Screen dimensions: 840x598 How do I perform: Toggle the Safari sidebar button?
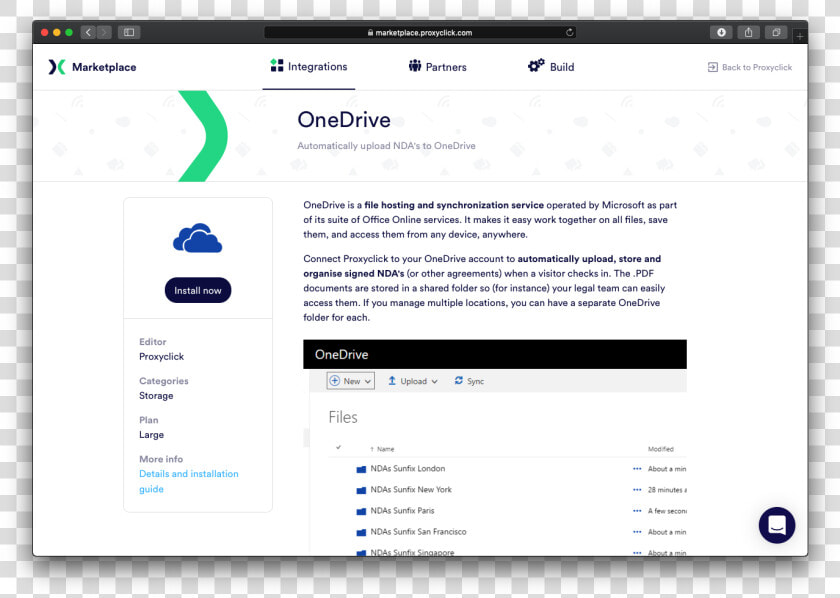point(129,32)
